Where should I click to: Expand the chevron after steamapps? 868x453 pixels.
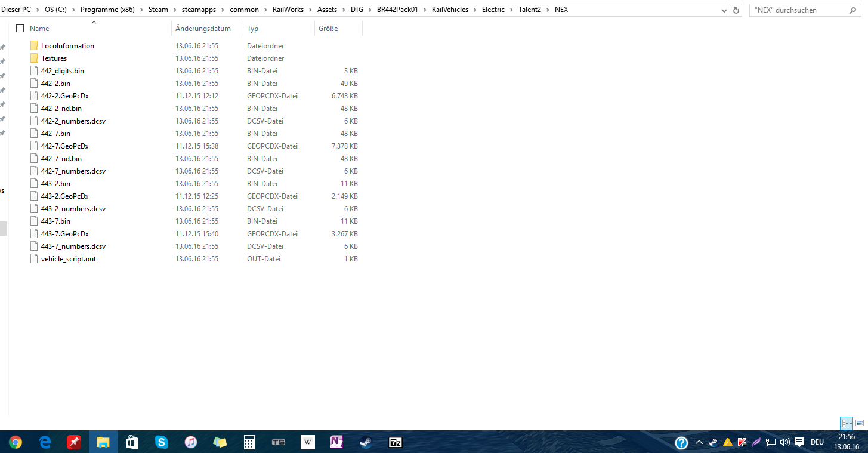coord(223,10)
